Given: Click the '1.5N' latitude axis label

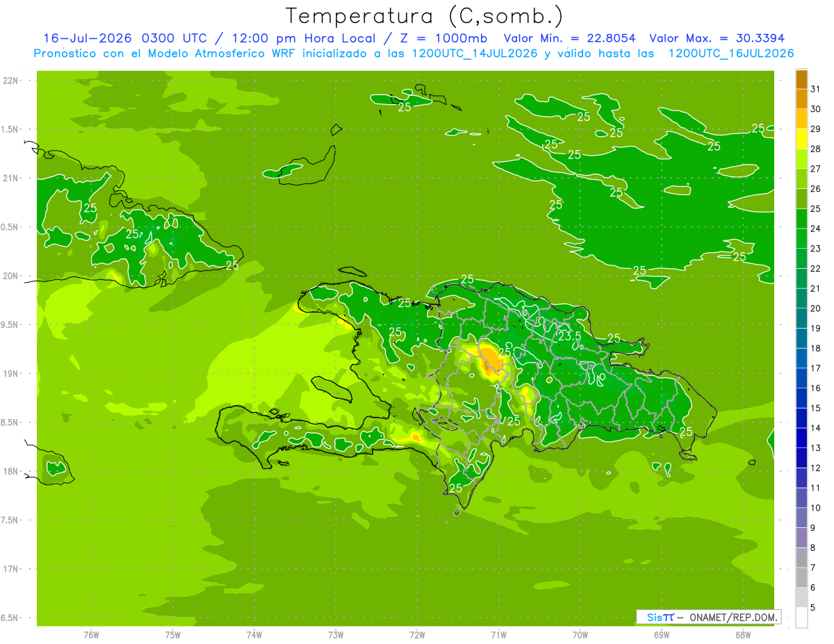Looking at the screenshot, I should (10, 129).
